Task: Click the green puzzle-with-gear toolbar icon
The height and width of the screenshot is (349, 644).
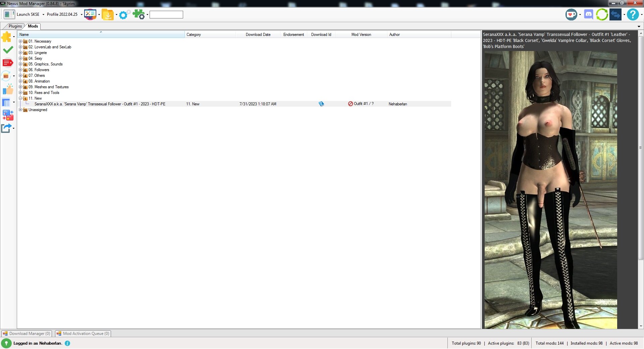Action: tap(139, 14)
